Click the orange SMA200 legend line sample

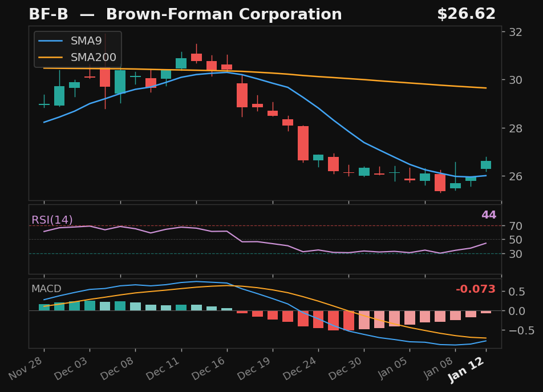51,57
